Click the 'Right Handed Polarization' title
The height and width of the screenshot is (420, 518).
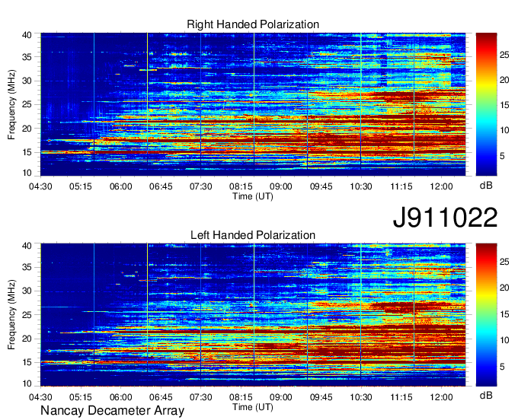point(253,24)
